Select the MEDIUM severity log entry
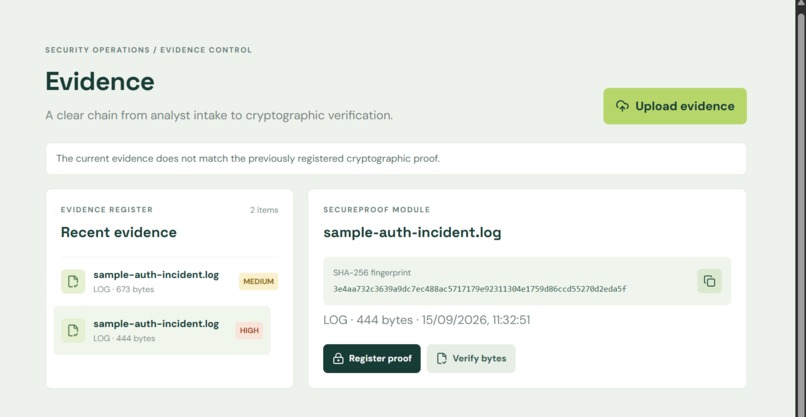806x417 pixels. (x=169, y=281)
